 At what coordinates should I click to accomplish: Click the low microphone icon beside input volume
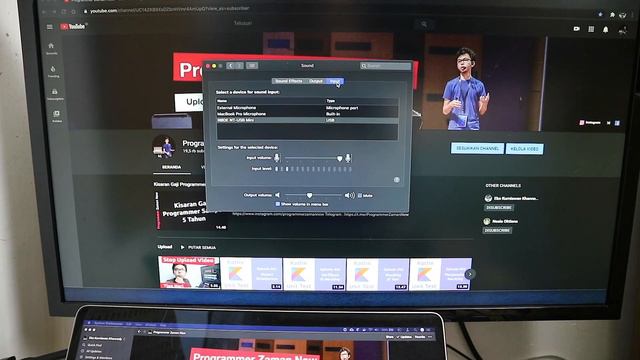click(x=277, y=158)
